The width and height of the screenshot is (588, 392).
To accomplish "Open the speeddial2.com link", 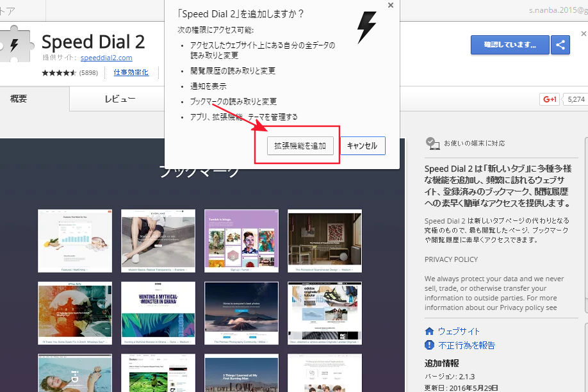I will pyautogui.click(x=106, y=58).
